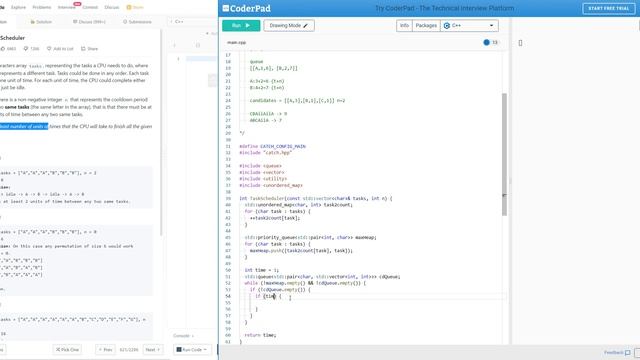Click the small rectangle icon in output pane
Image resolution: width=640 pixels, height=360 pixels.
520,43
